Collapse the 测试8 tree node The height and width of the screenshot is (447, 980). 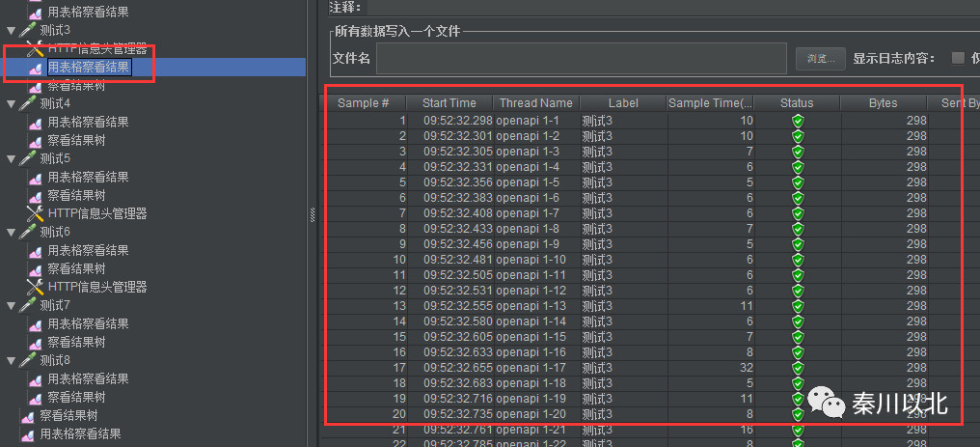tap(11, 361)
